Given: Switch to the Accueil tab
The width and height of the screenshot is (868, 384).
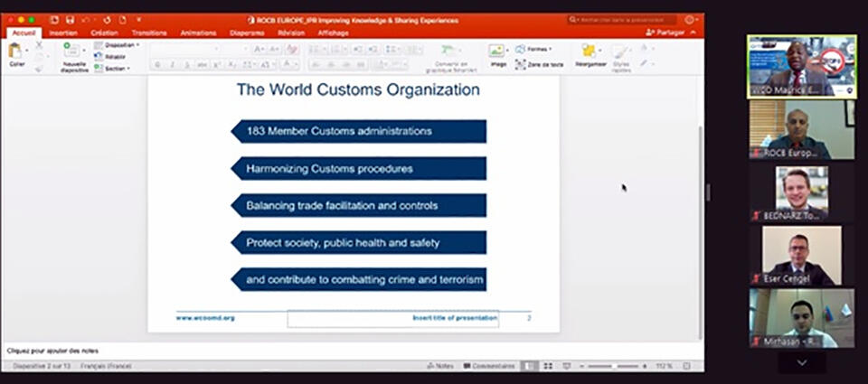Looking at the screenshot, I should pyautogui.click(x=24, y=33).
